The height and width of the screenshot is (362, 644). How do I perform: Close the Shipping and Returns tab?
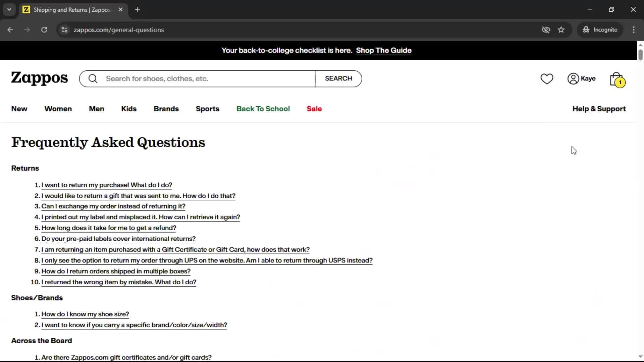tap(120, 10)
